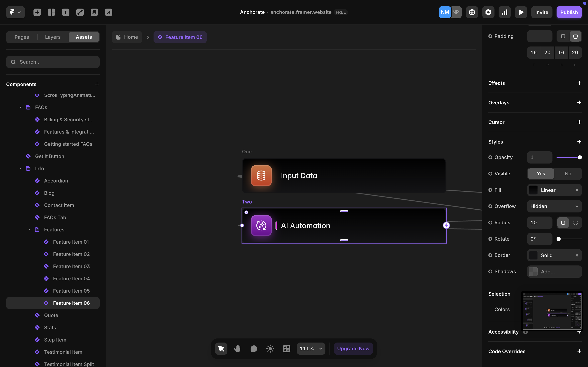The height and width of the screenshot is (367, 588).
Task: Toggle individual corner radius mode
Action: [575, 223]
